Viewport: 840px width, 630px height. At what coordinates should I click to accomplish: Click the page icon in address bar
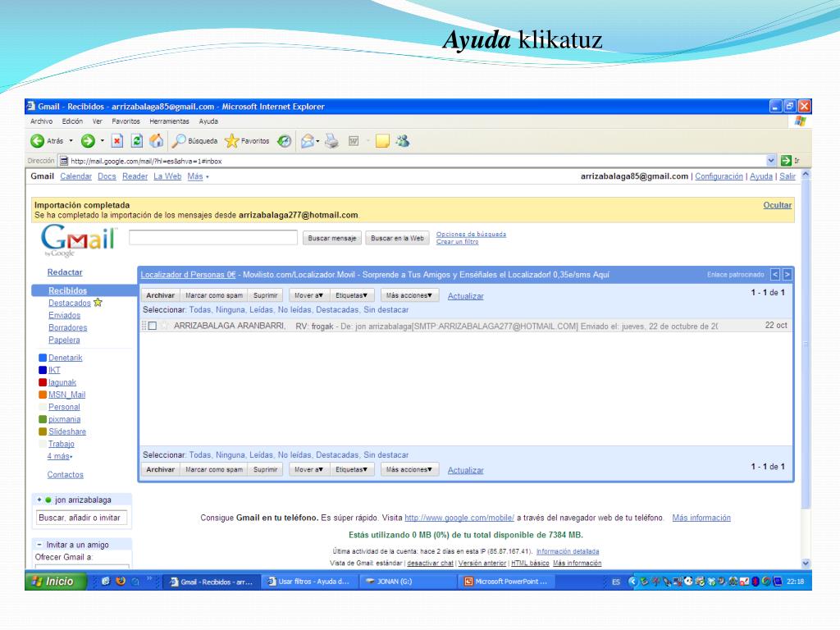coord(64,161)
